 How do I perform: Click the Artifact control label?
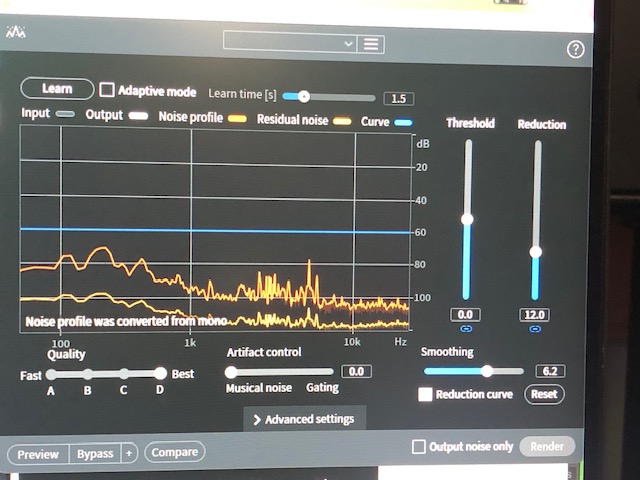pyautogui.click(x=264, y=352)
